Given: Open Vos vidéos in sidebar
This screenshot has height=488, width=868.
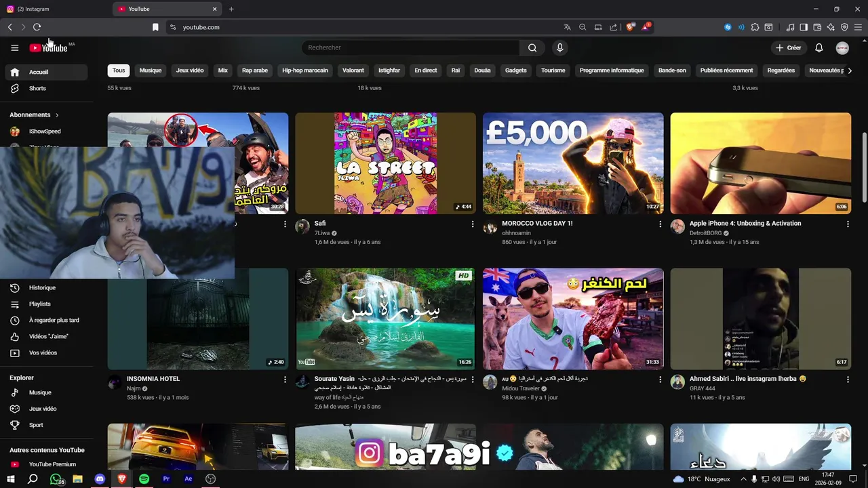Looking at the screenshot, I should click(x=46, y=352).
